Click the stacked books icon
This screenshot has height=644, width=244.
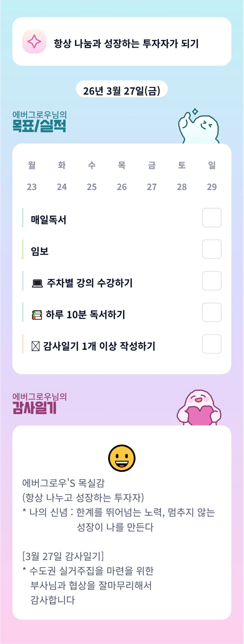coord(37,315)
